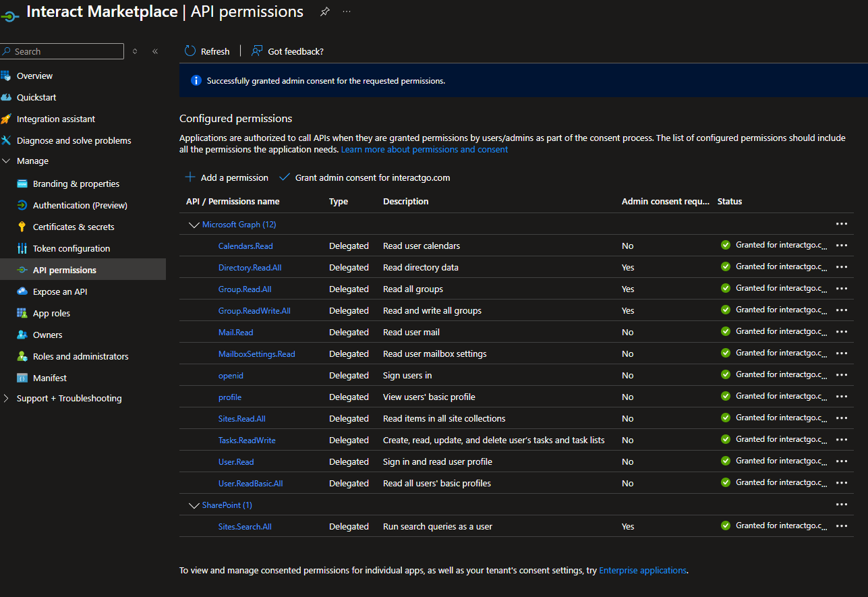Click Grant admin consent for interactgo.com
Screen dimensions: 868x597
[x=365, y=177]
